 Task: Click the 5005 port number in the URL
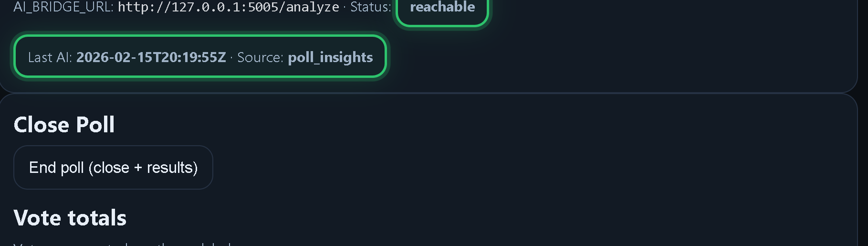coord(263,7)
